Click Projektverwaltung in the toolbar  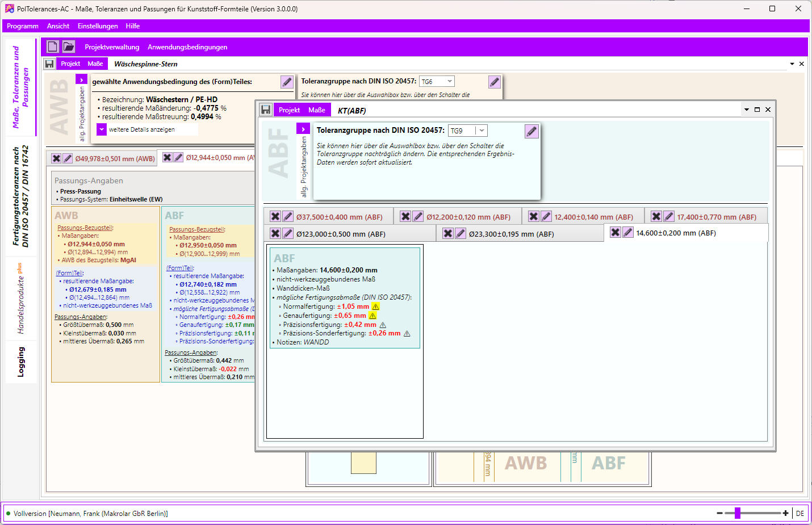coord(112,47)
